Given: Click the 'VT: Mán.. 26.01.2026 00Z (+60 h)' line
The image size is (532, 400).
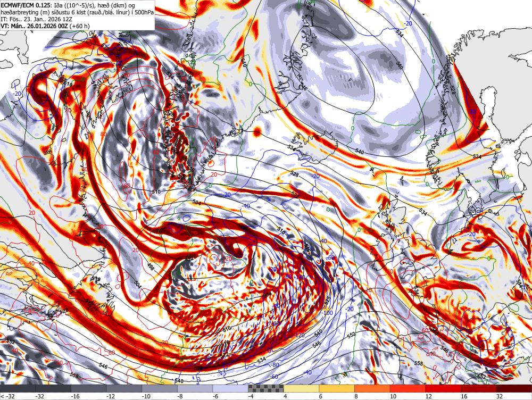Looking at the screenshot, I should click(x=45, y=26).
